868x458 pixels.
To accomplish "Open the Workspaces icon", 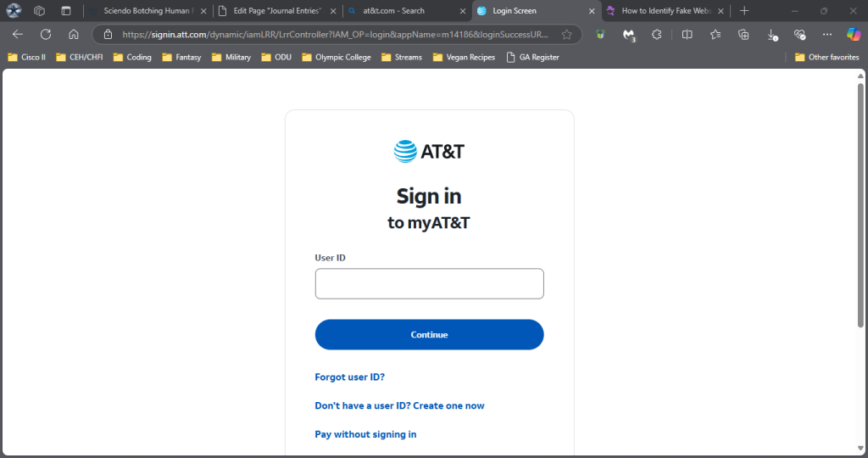I will tap(39, 10).
